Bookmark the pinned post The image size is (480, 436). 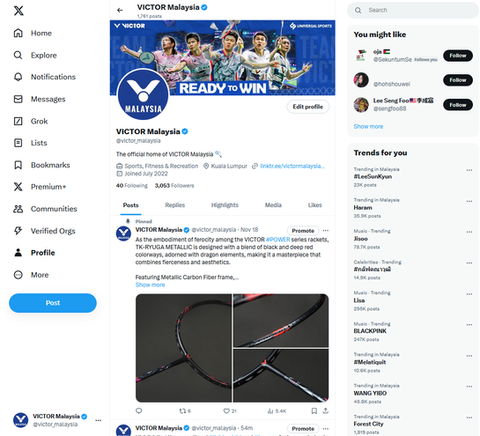click(314, 411)
